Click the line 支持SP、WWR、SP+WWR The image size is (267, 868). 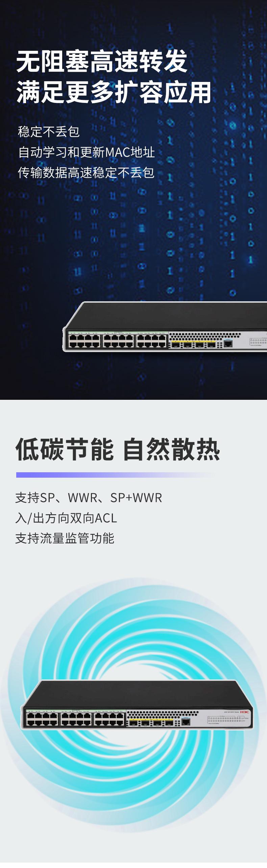[89, 498]
